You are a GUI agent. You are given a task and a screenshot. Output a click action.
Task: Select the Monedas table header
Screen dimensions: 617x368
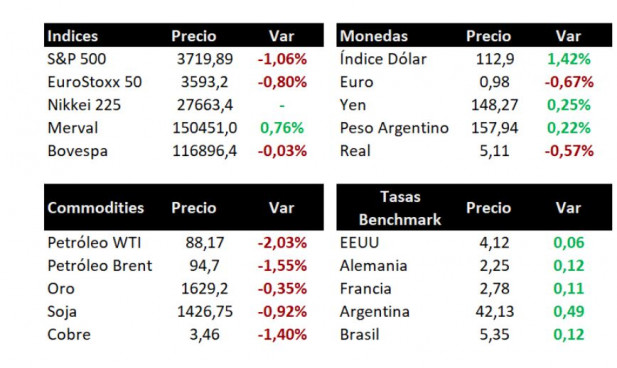click(x=374, y=36)
